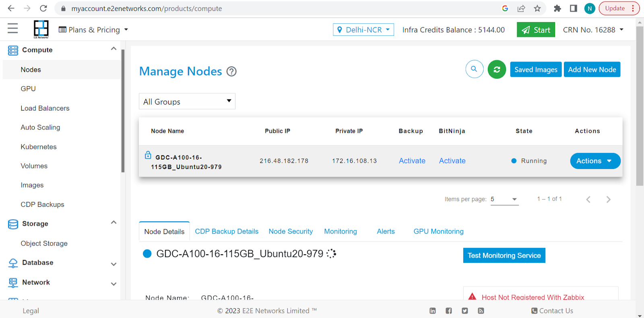Image resolution: width=644 pixels, height=318 pixels.
Task: Open the RSS feed icon in footer
Action: pyautogui.click(x=481, y=311)
